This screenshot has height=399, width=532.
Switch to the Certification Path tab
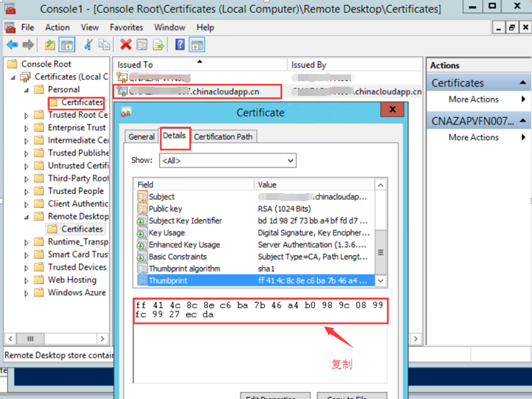click(x=223, y=137)
